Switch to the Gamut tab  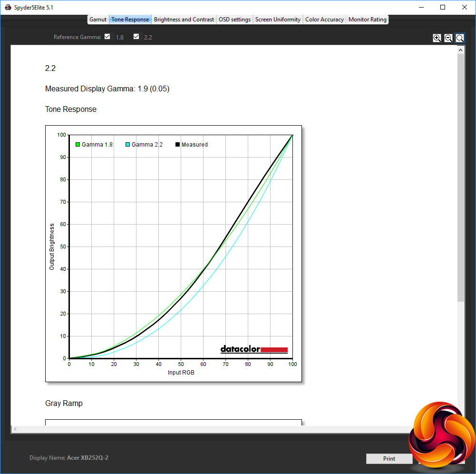tap(98, 20)
